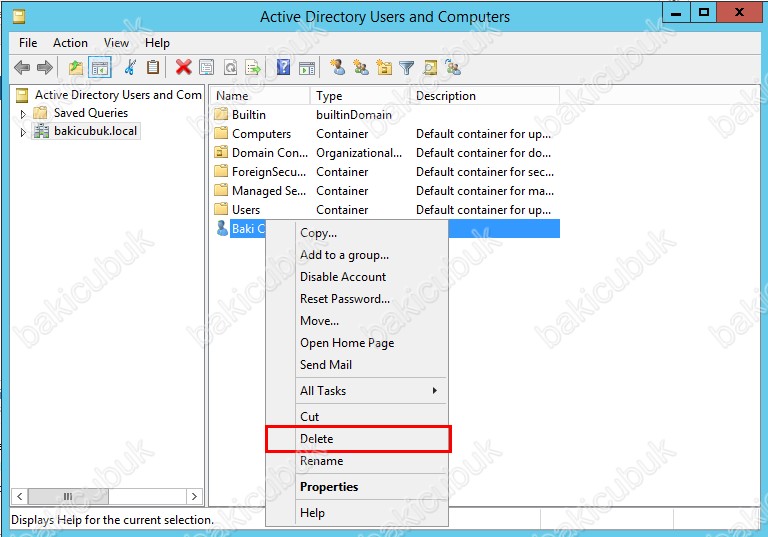
Task: Click Create new user toolbar icon
Action: point(337,67)
